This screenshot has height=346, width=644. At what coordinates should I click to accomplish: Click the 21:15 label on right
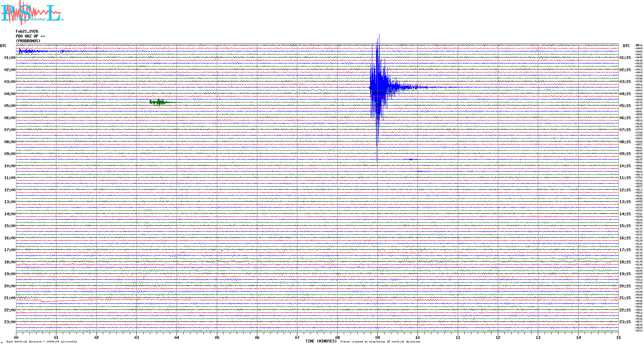pyautogui.click(x=625, y=298)
